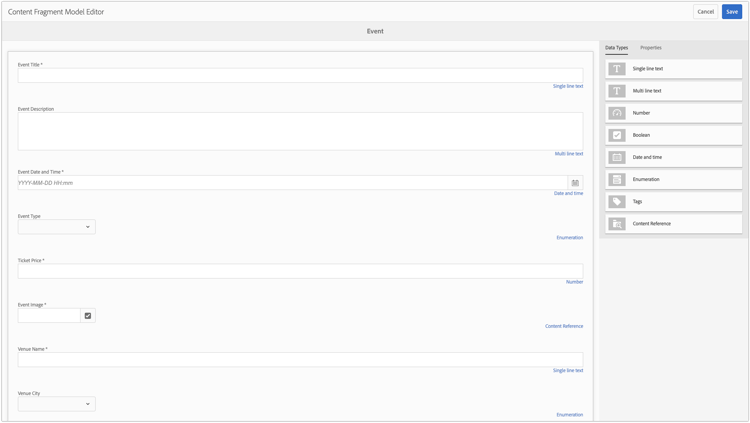The height and width of the screenshot is (423, 750).
Task: Switch to the Properties tab
Action: [651, 48]
